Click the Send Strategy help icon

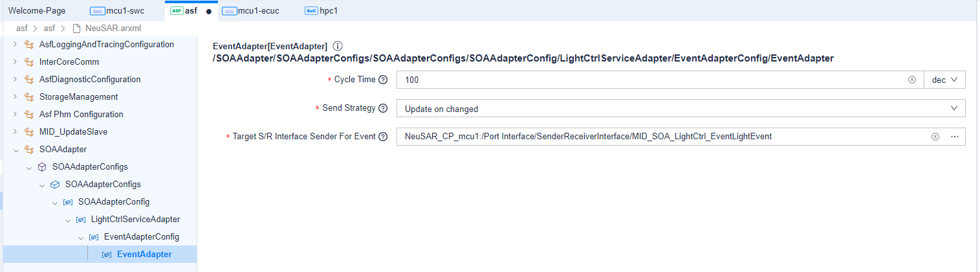[x=383, y=108]
